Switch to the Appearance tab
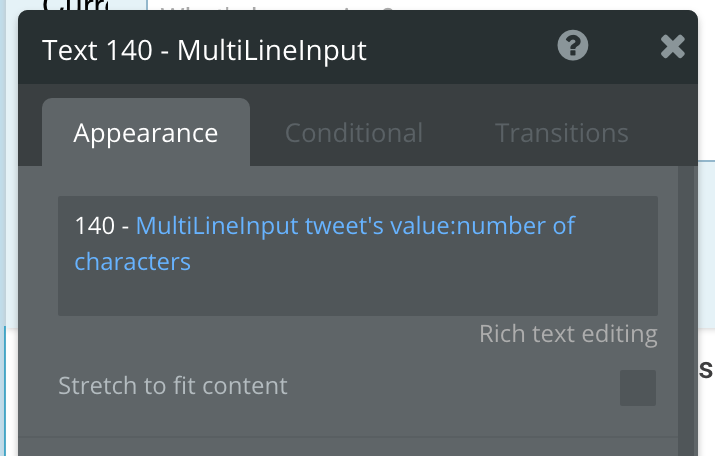The width and height of the screenshot is (715, 456). (146, 133)
